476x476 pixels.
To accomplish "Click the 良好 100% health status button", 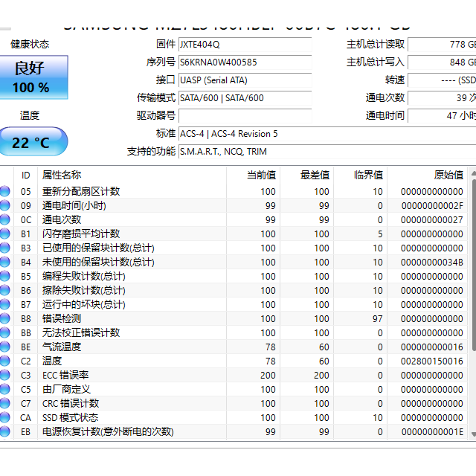I will (33, 77).
